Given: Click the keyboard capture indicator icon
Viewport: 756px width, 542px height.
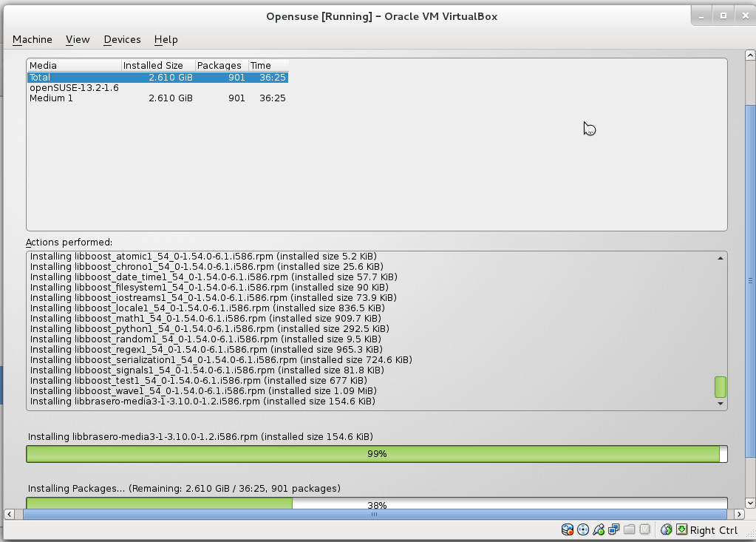Looking at the screenshot, I should tap(681, 529).
